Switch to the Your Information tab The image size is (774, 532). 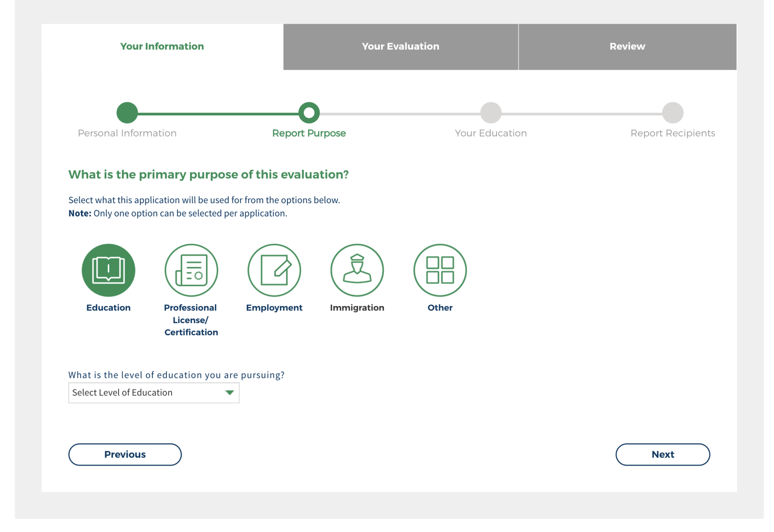pyautogui.click(x=162, y=46)
